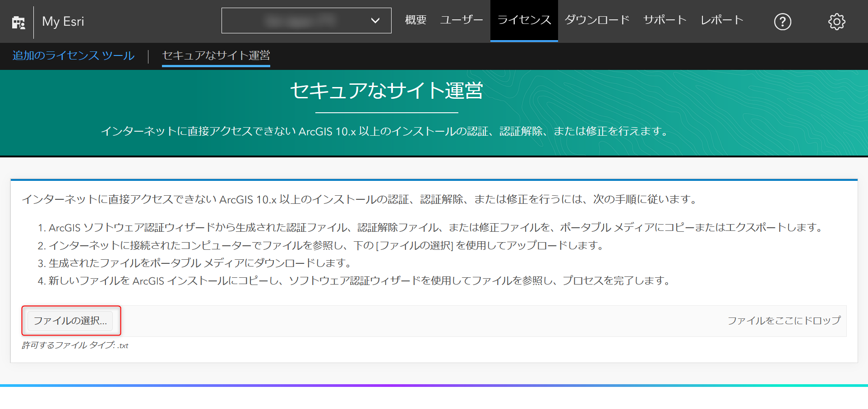
Task: Open the 概要 menu tab
Action: [x=416, y=20]
